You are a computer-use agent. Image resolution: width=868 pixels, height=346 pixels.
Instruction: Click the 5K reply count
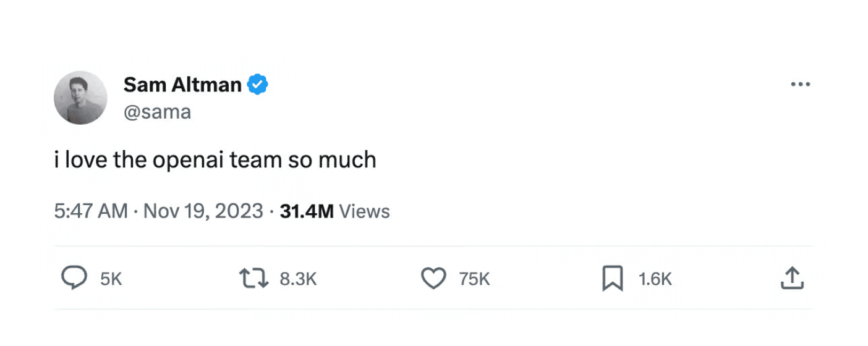111,279
